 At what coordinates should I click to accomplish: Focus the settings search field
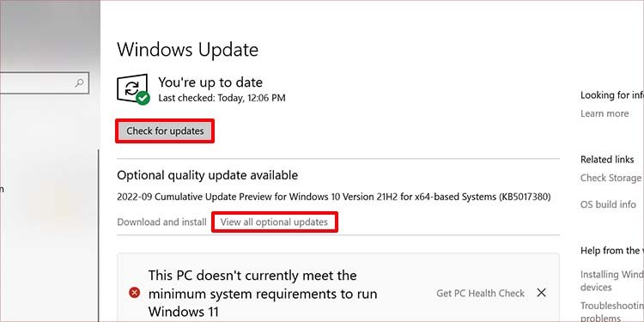point(43,83)
